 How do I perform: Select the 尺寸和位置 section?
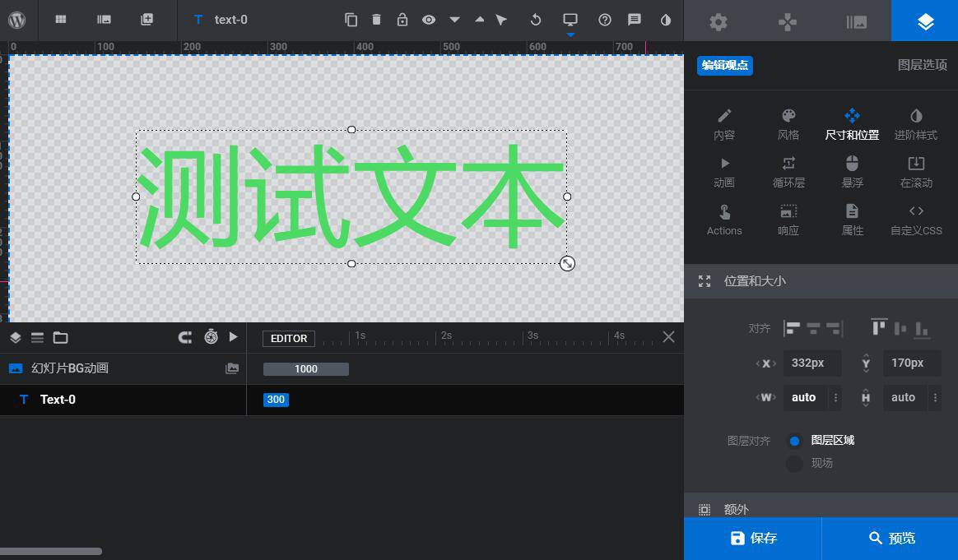point(853,124)
